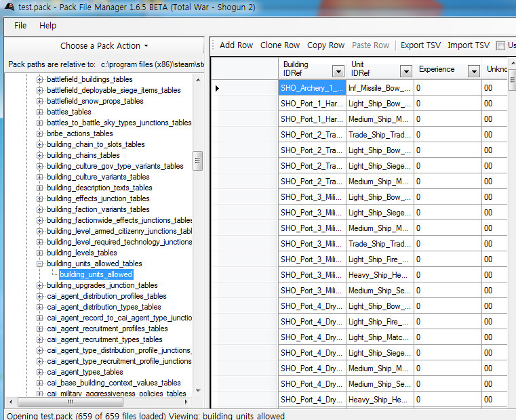Select building_culture_variants_tables in tree
This screenshot has height=420, width=516.
point(98,177)
